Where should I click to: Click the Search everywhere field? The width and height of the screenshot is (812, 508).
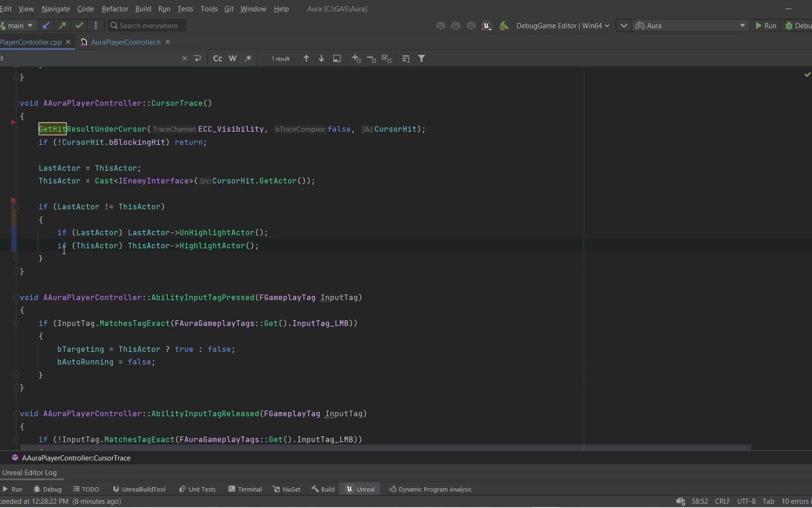click(x=148, y=26)
